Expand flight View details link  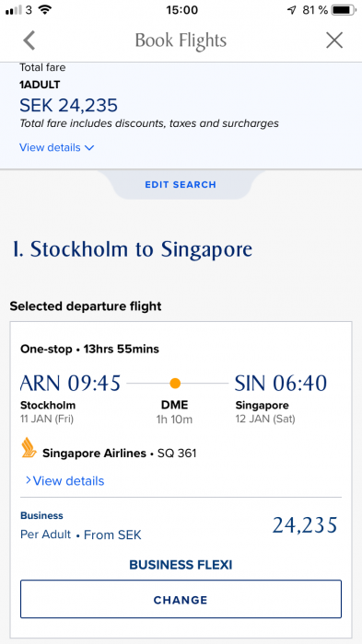[64, 480]
